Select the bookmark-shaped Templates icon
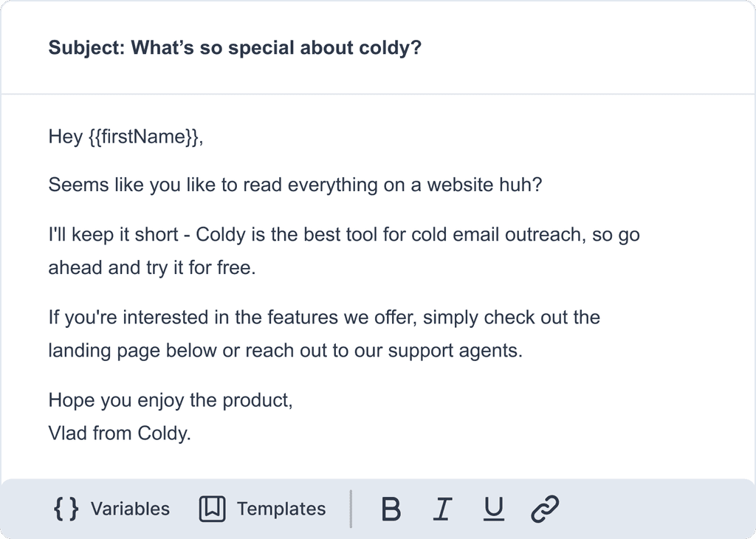Viewport: 756px width, 539px height. click(212, 509)
